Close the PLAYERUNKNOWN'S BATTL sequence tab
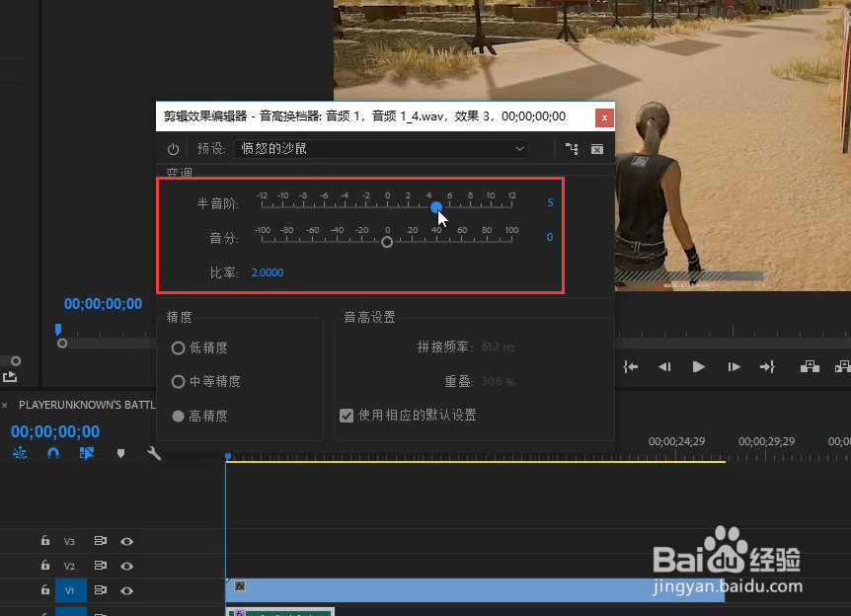Image resolution: width=851 pixels, height=616 pixels. pos(4,406)
